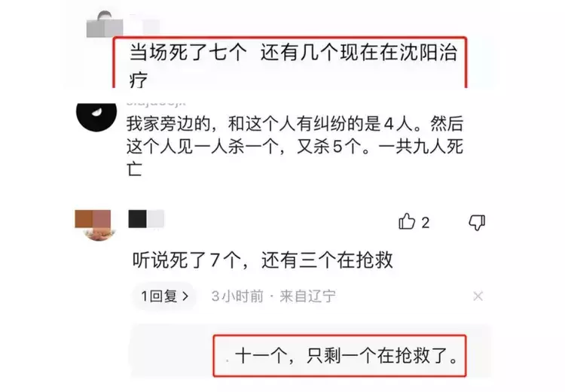Dislike the comment with thumbs-down icon
565x392 pixels.
click(477, 222)
